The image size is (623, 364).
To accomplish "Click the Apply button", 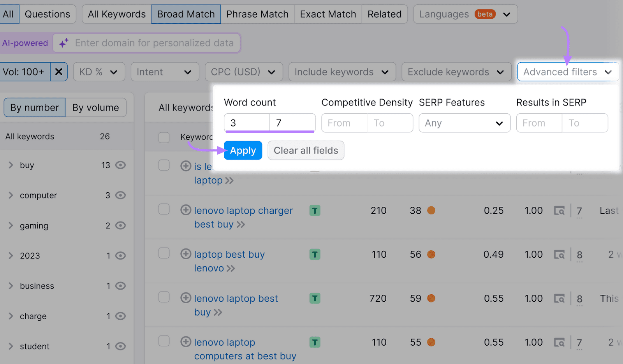I will point(243,150).
